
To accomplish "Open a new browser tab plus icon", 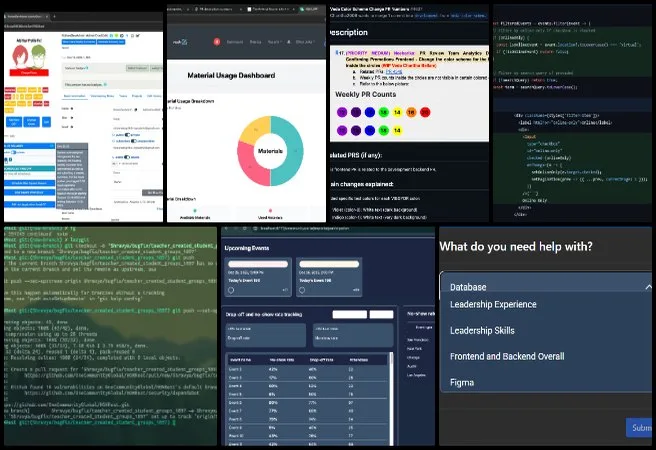I will (x=54, y=16).
